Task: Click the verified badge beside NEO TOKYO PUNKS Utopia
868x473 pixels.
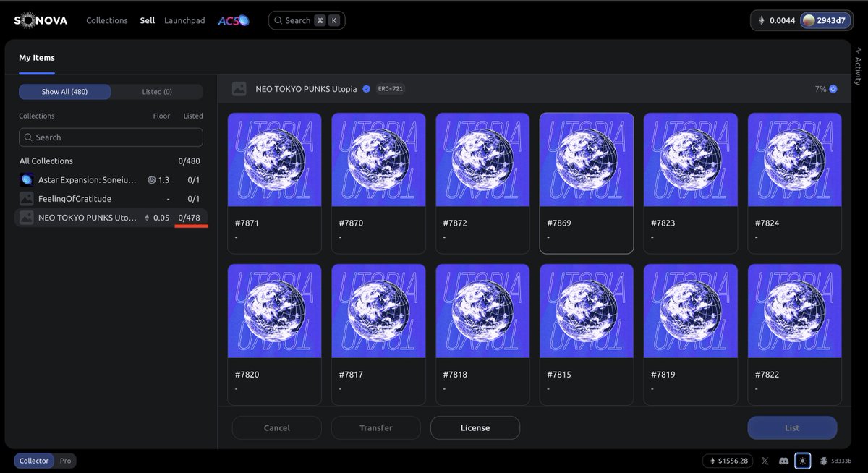Action: click(366, 89)
